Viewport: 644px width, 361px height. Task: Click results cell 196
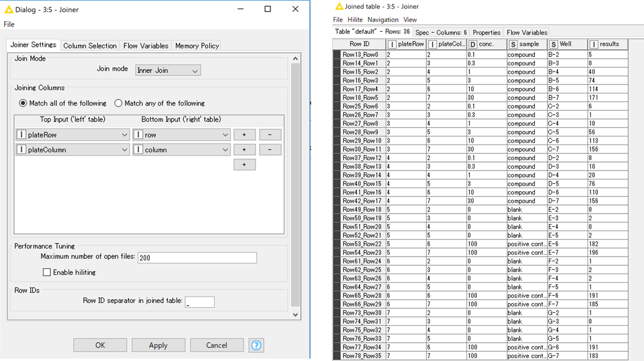(x=608, y=252)
